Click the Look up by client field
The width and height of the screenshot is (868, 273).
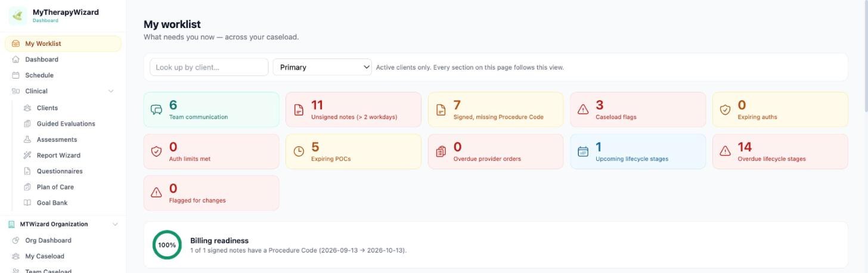tap(209, 67)
